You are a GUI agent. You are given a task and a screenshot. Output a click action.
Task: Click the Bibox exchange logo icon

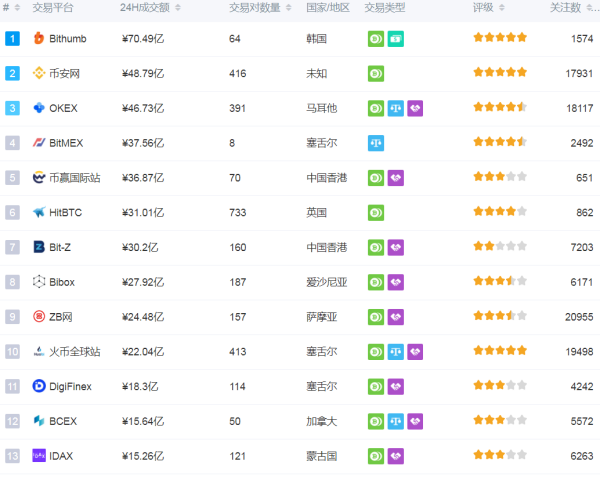click(39, 282)
